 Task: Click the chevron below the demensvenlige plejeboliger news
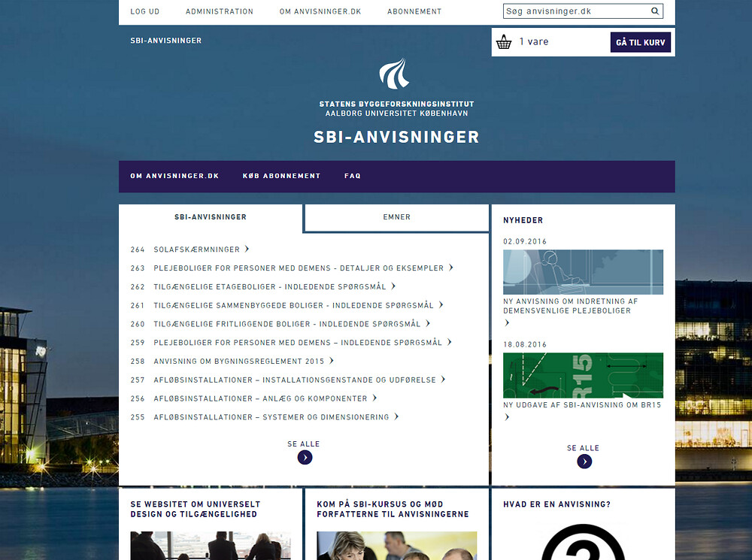(x=507, y=323)
